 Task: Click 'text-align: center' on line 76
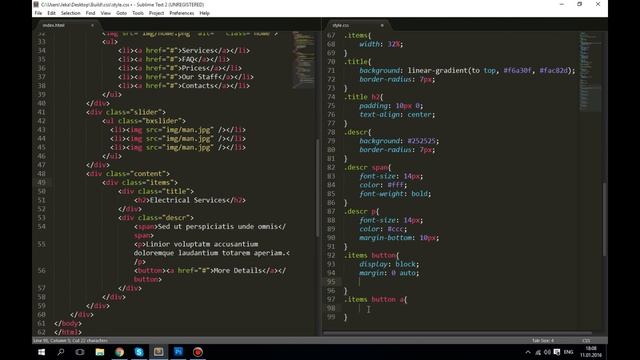point(397,115)
